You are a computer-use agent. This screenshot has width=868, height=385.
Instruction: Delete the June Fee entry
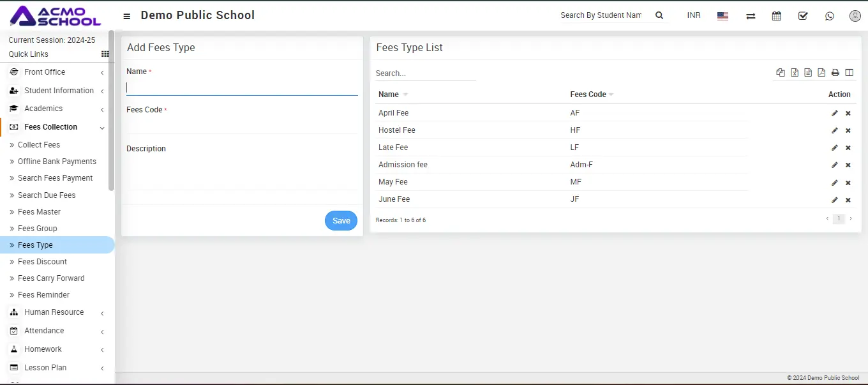pos(848,200)
